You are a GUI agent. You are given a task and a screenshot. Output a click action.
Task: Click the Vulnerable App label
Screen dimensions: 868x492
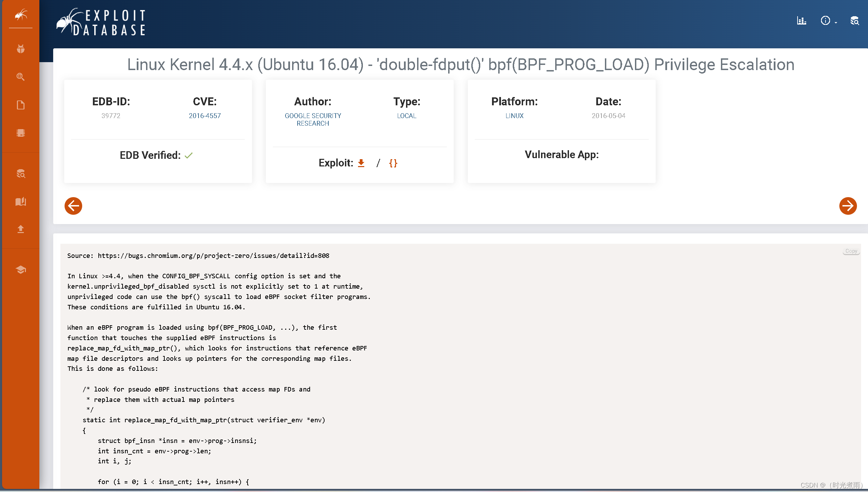pyautogui.click(x=562, y=154)
